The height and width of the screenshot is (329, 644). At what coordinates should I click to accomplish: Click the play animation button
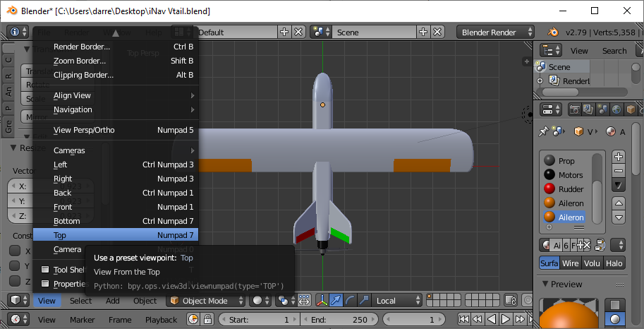click(506, 319)
